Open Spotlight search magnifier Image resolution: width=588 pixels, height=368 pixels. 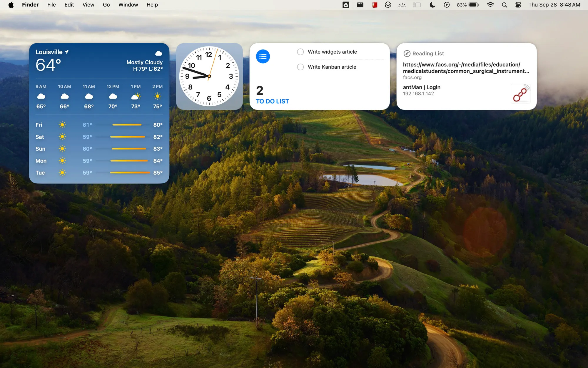pos(505,5)
